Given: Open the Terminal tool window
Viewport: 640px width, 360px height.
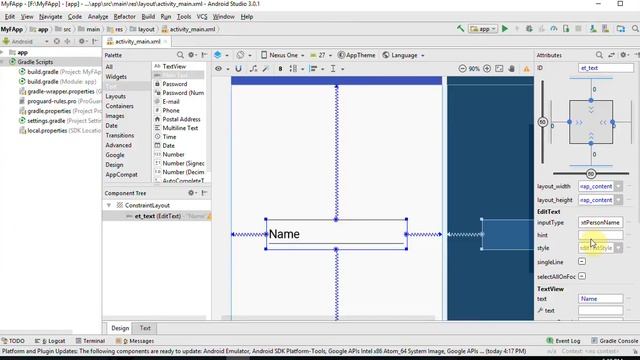Looking at the screenshot, I should pyautogui.click(x=90, y=340).
